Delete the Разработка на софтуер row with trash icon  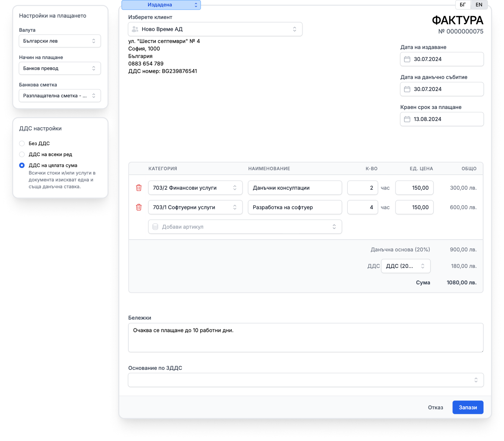(x=139, y=207)
